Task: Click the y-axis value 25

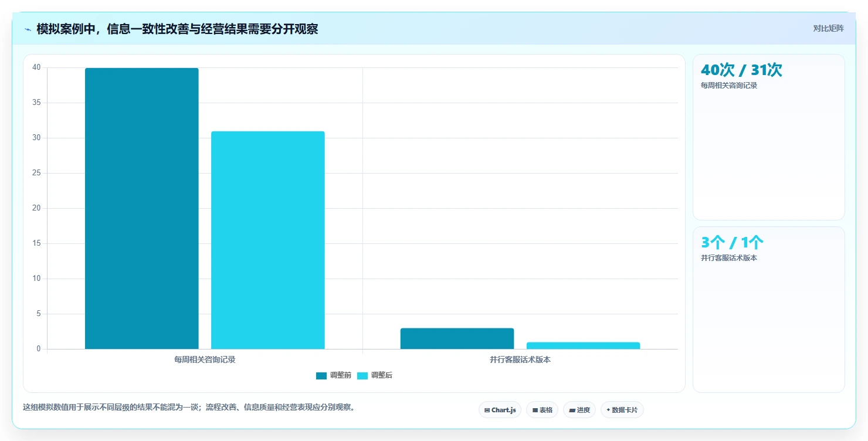Action: pos(36,173)
